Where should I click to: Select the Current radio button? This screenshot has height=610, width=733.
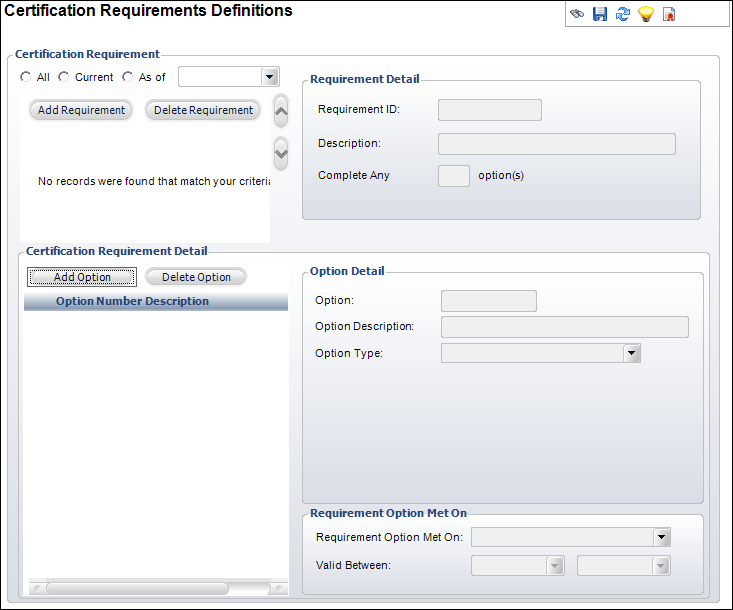64,77
